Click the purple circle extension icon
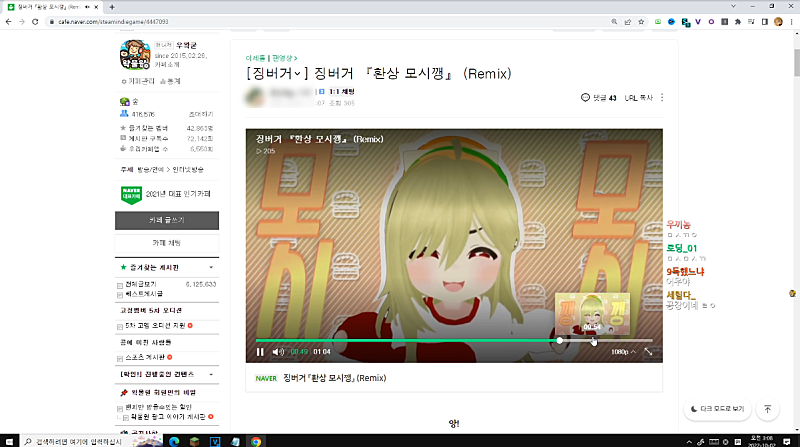 coord(711,22)
